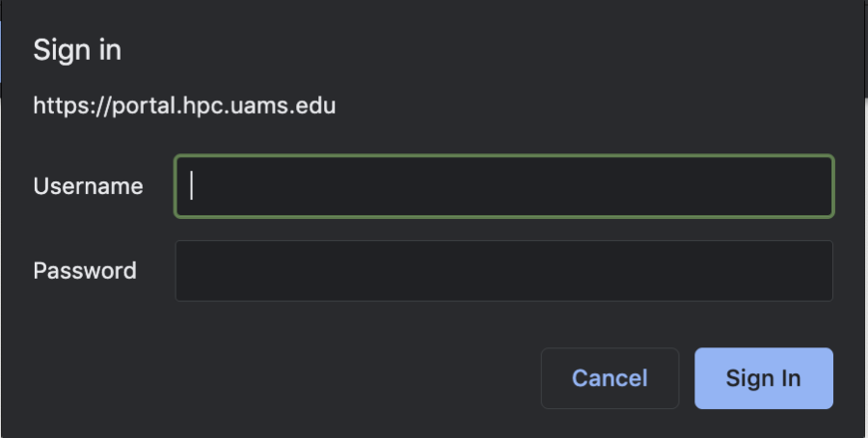Click the https address under the heading
Image resolution: width=868 pixels, height=438 pixels.
[184, 106]
